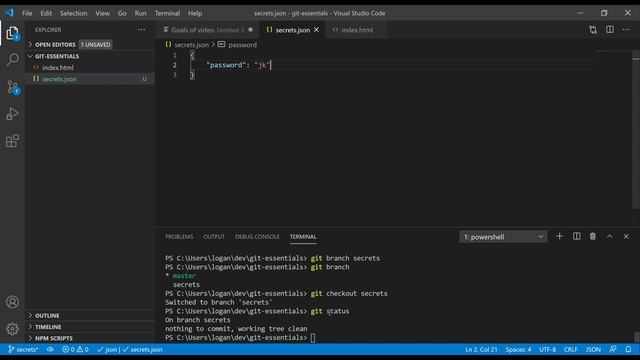Open the Edit menu
Viewport: 640px width, 360px height.
[46, 13]
